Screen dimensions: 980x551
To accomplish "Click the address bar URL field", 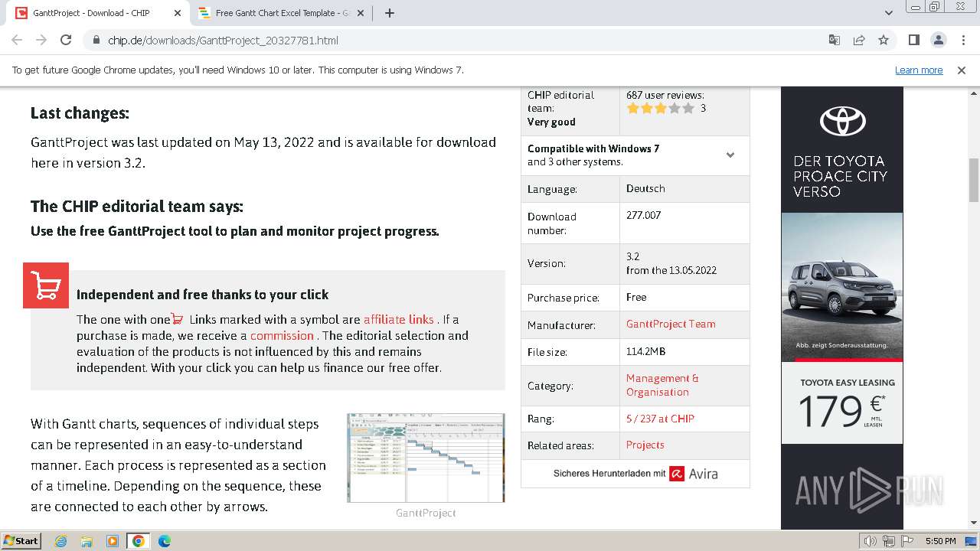I will pos(459,40).
